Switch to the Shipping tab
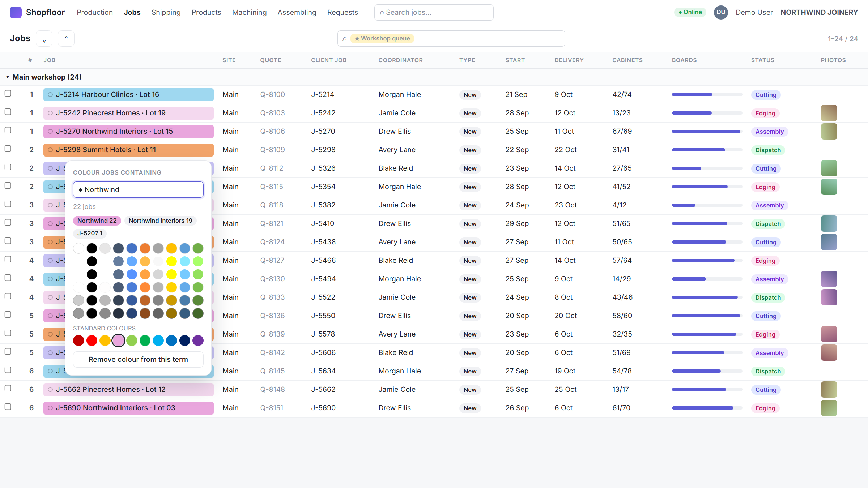 click(166, 12)
